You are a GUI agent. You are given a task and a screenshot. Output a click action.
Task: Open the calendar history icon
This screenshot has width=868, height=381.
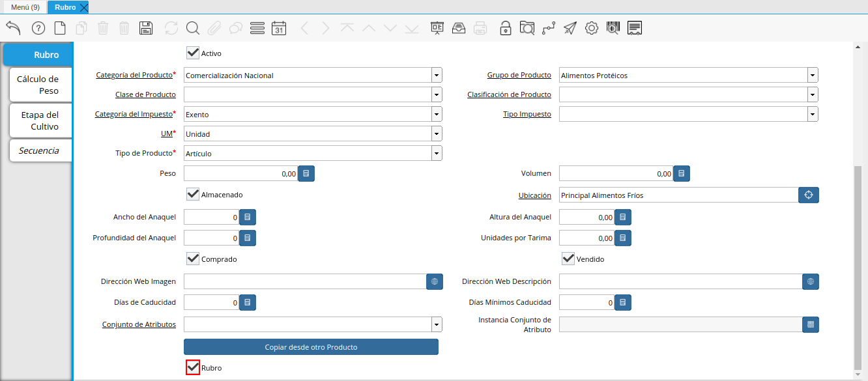(x=279, y=28)
